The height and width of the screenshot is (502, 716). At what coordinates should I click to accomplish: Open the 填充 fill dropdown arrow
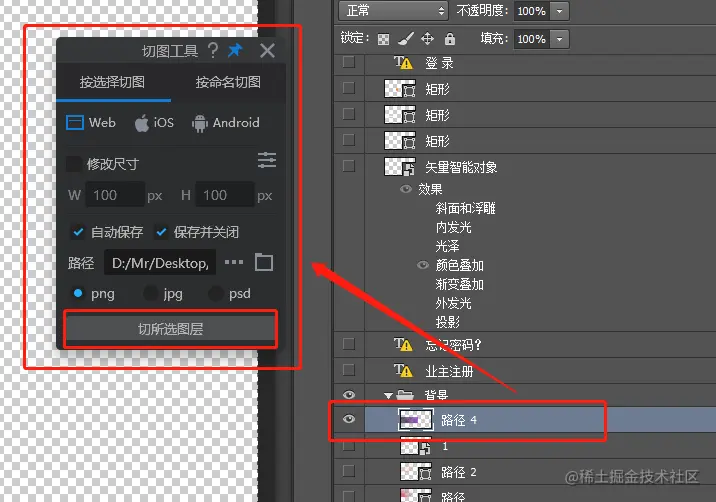click(559, 39)
